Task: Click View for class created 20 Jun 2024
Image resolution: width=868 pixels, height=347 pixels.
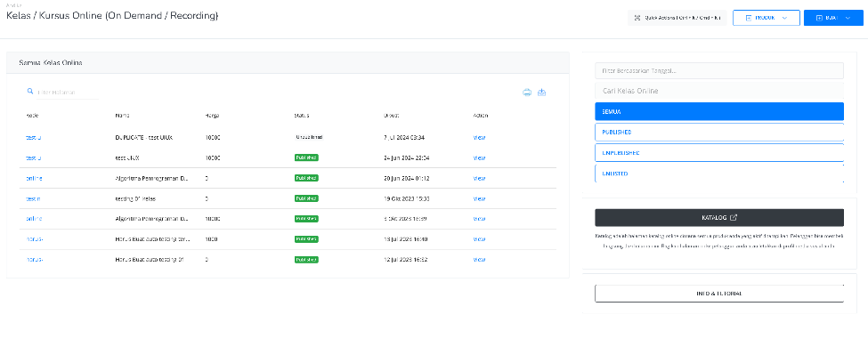Action: pos(479,178)
